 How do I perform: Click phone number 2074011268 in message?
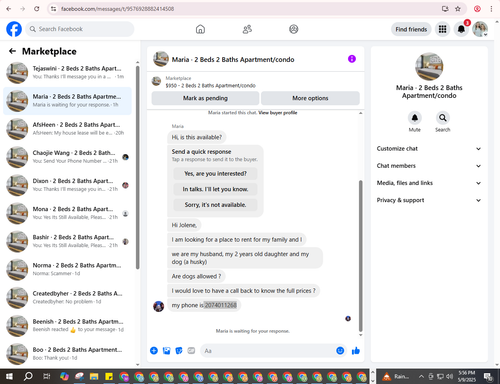221,305
